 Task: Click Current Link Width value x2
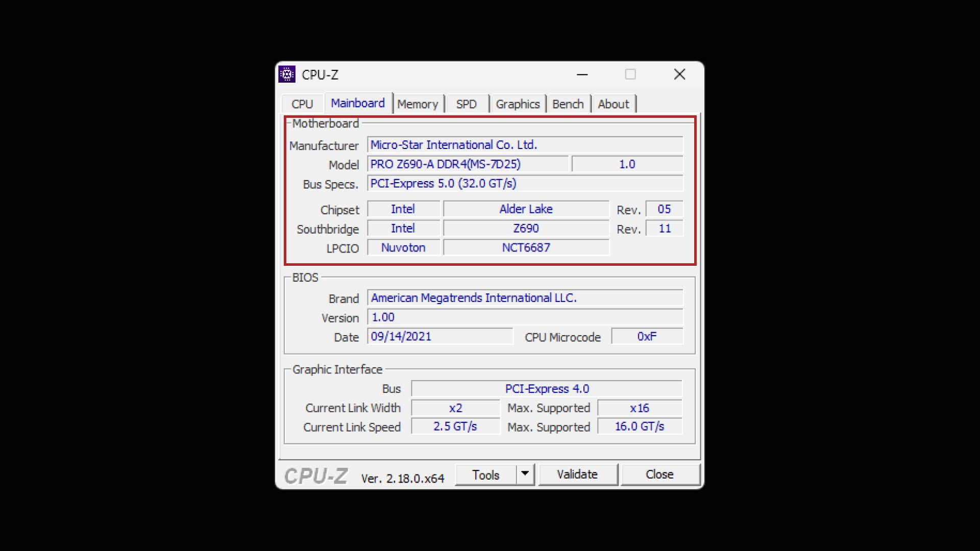[455, 408]
